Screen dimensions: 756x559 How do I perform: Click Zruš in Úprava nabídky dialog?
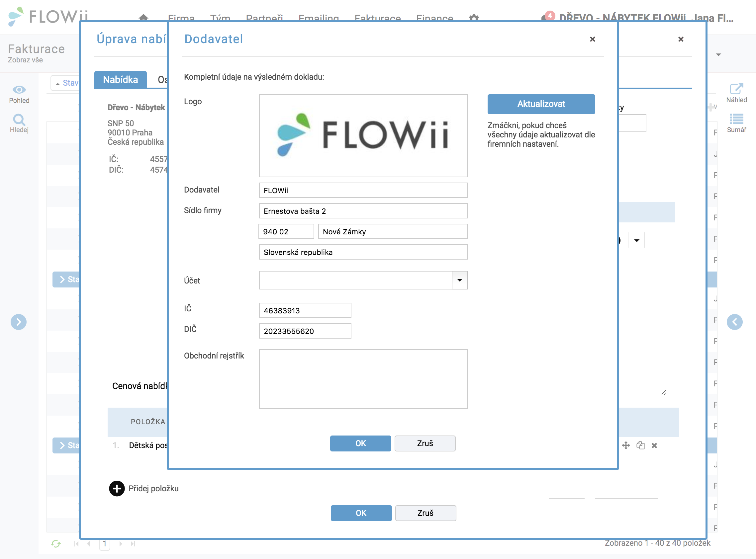[425, 513]
